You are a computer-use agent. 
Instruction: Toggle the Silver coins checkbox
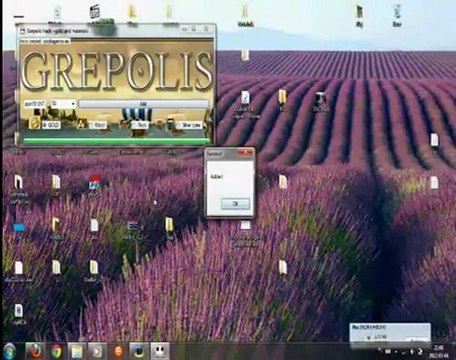click(x=189, y=125)
